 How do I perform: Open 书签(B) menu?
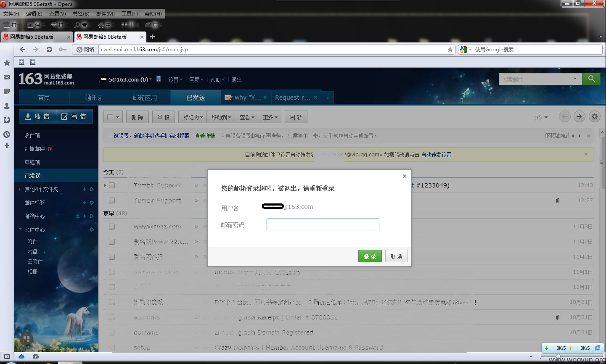81,14
